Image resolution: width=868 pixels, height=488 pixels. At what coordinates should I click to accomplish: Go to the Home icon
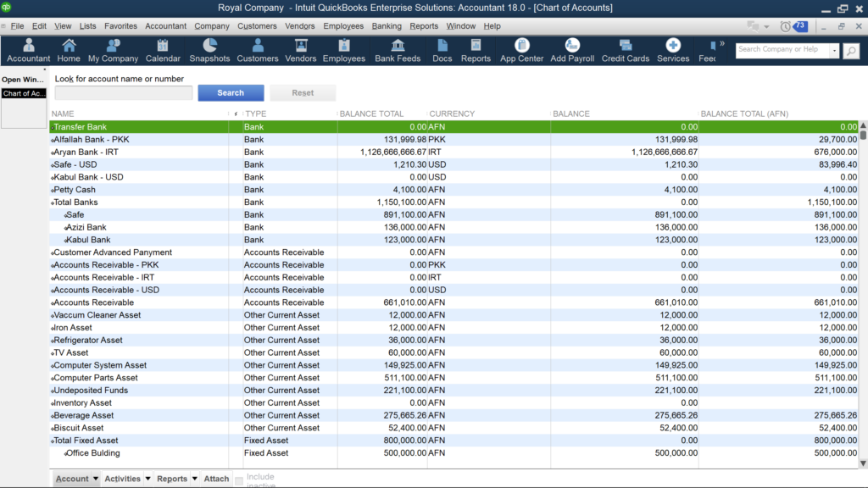tap(69, 50)
